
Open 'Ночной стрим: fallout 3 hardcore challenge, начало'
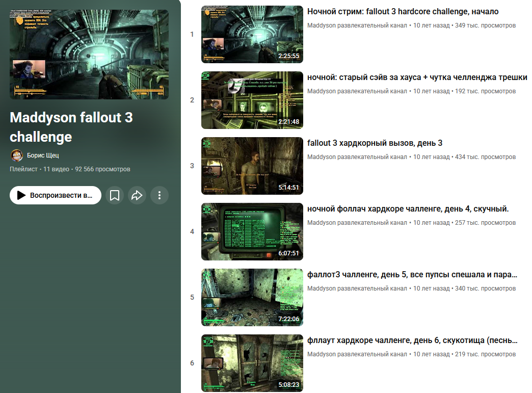(x=403, y=12)
